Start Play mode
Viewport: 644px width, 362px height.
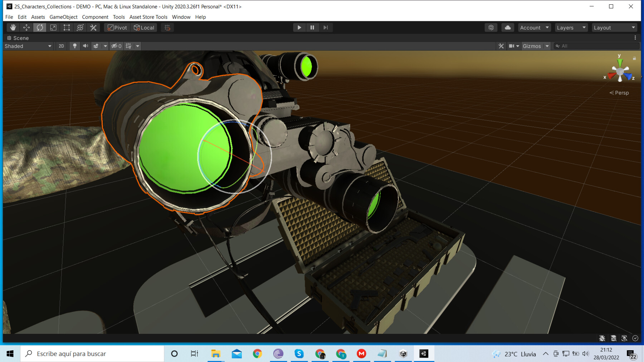pyautogui.click(x=299, y=28)
